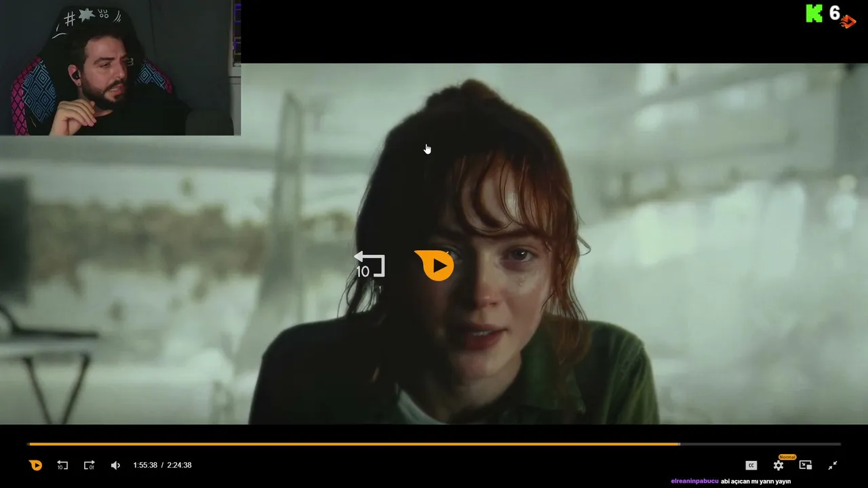The height and width of the screenshot is (488, 868).
Task: Skip back 10 seconds from the bottom control bar
Action: (x=62, y=465)
